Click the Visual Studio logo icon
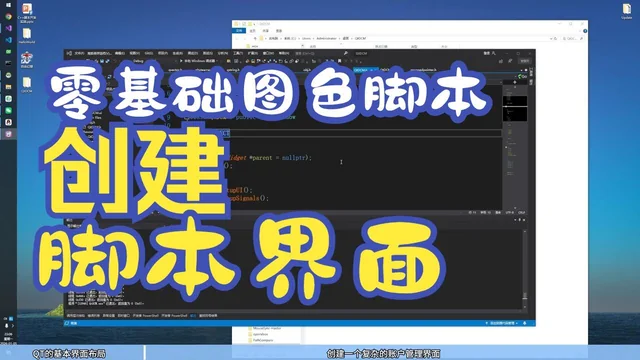Screen dimensions: 640x360 point(69,53)
